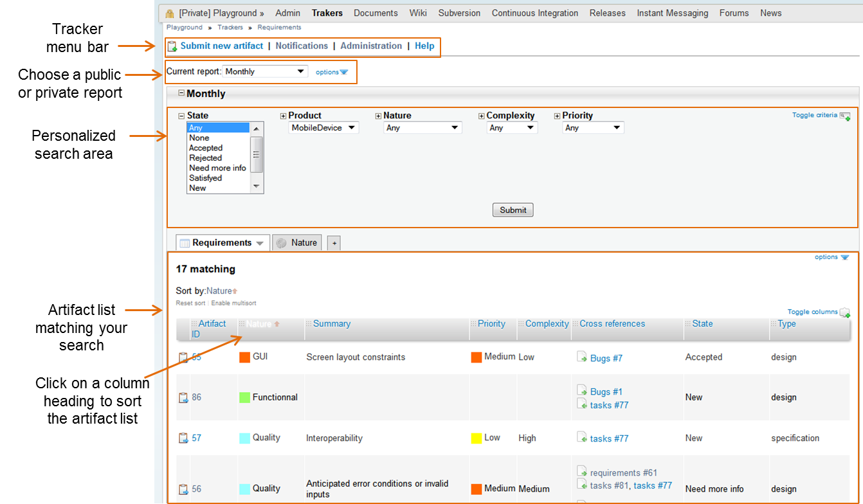Open the News menu
Viewport: 863px width, 504px height.
(x=771, y=13)
